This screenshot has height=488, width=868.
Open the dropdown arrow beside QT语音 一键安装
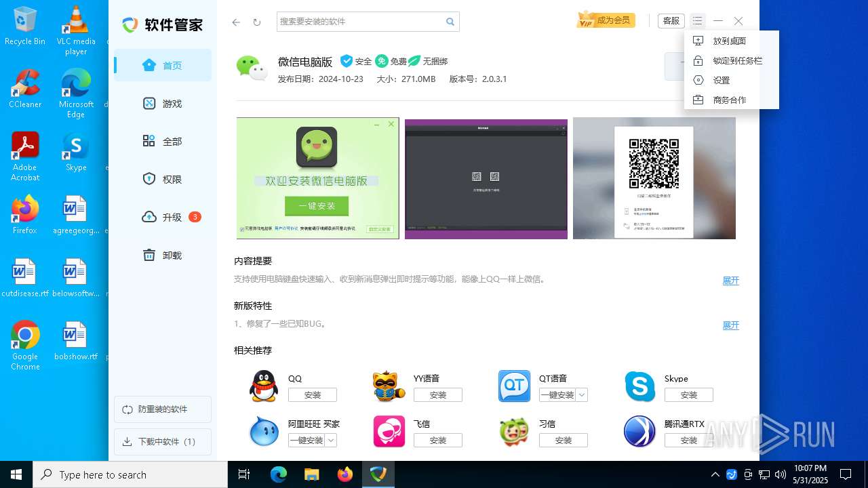[582, 395]
